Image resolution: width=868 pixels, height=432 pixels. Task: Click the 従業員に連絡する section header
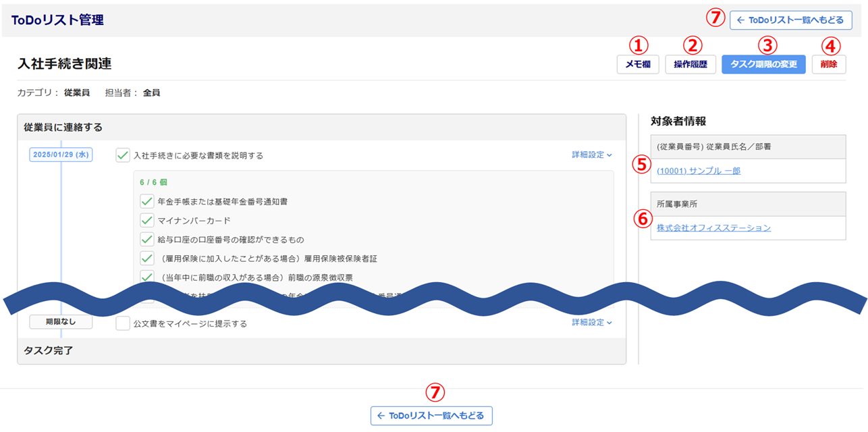63,127
